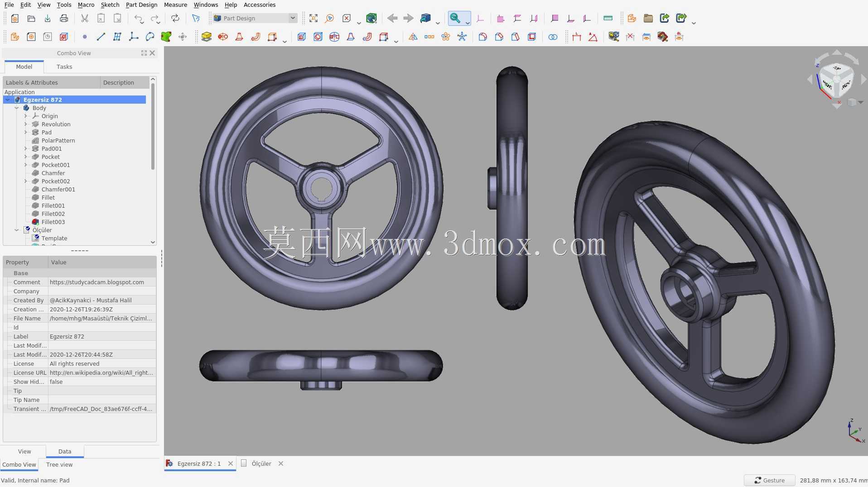
Task: Select the Pad tool
Action: (x=206, y=37)
